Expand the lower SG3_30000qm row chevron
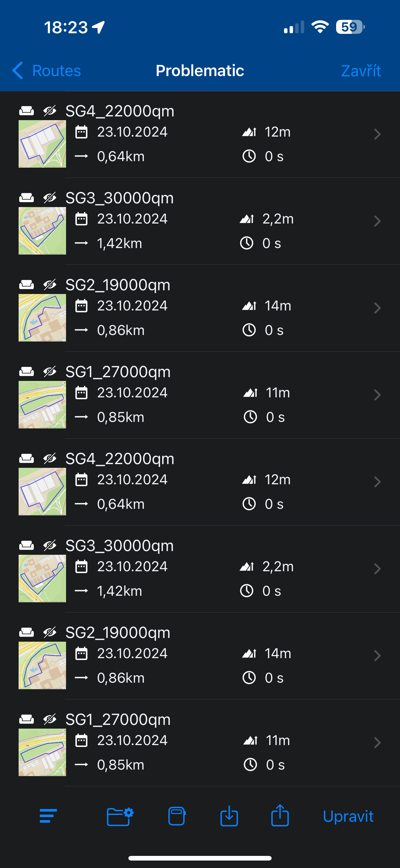Viewport: 400px width, 868px height. (377, 569)
